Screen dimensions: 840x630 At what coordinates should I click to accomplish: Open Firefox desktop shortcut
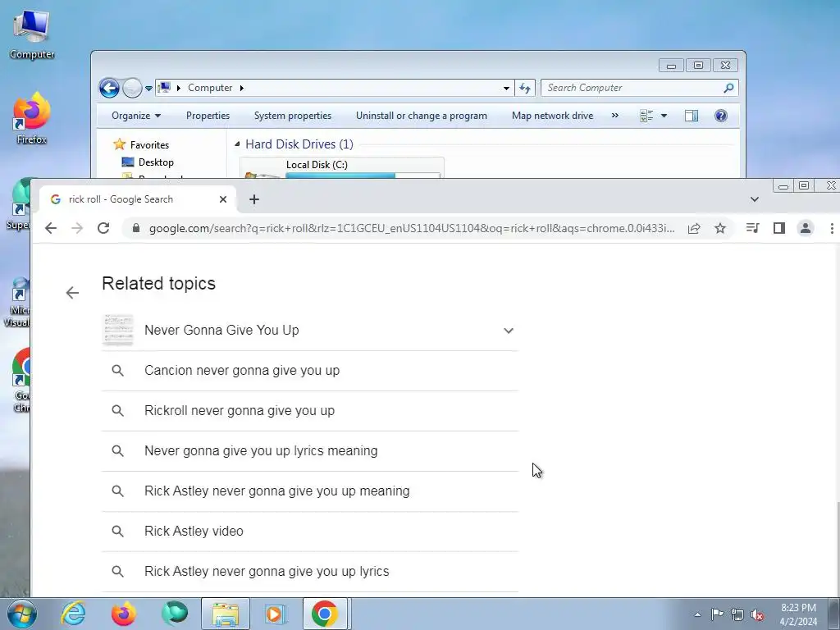point(32,119)
